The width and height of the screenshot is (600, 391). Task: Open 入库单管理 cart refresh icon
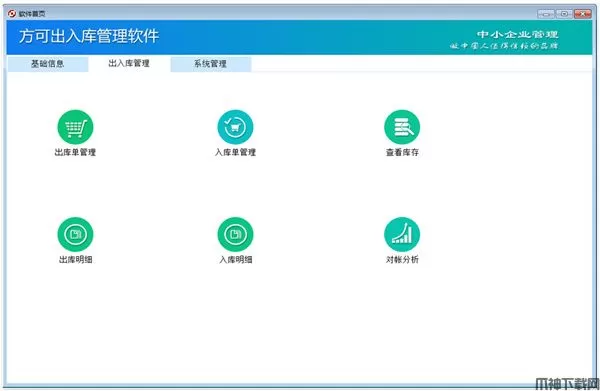click(235, 127)
